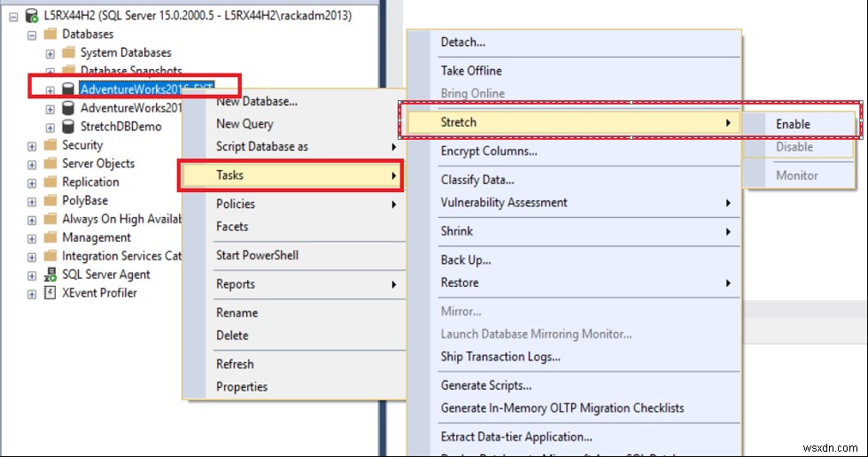Select Delete in context menu

pyautogui.click(x=294, y=336)
